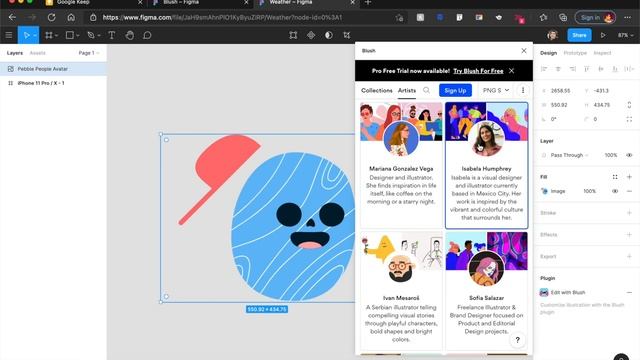Viewport: 640px width, 360px height.
Task: Select the Text tool
Action: click(111, 35)
